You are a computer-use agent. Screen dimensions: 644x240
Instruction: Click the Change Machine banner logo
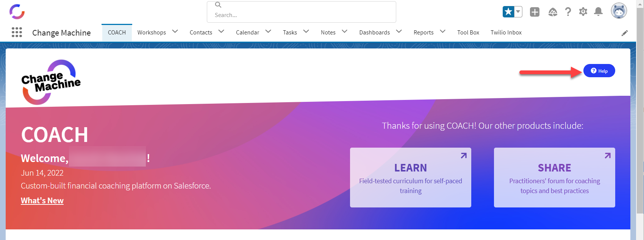(x=51, y=82)
